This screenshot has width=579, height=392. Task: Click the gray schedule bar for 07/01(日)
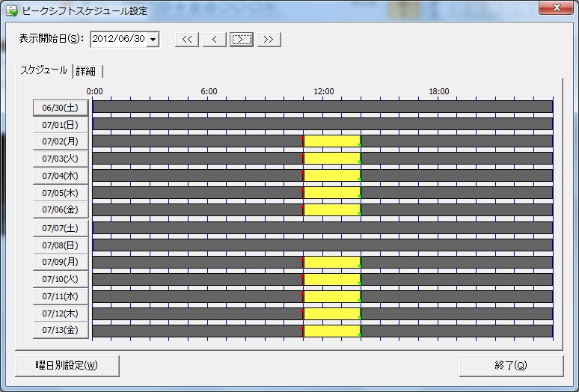point(322,123)
